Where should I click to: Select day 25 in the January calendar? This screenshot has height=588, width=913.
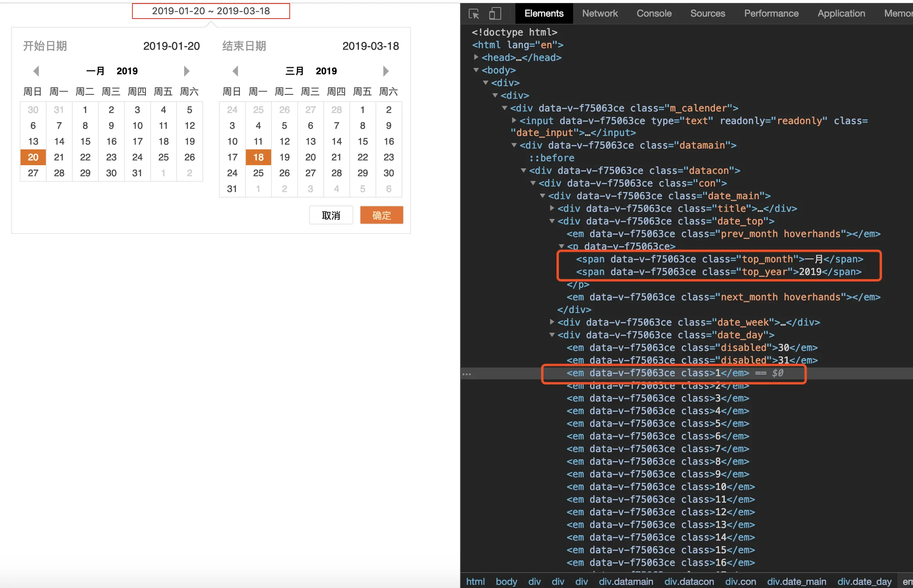(x=163, y=157)
